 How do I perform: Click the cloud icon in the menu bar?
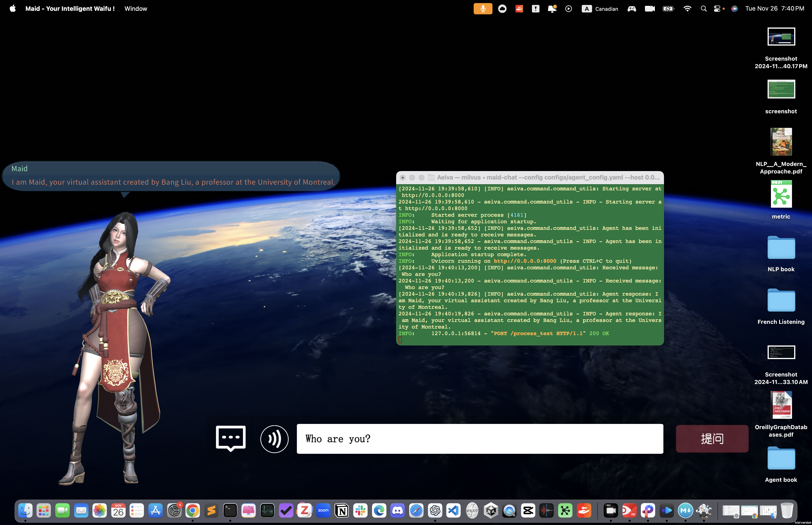pos(502,8)
